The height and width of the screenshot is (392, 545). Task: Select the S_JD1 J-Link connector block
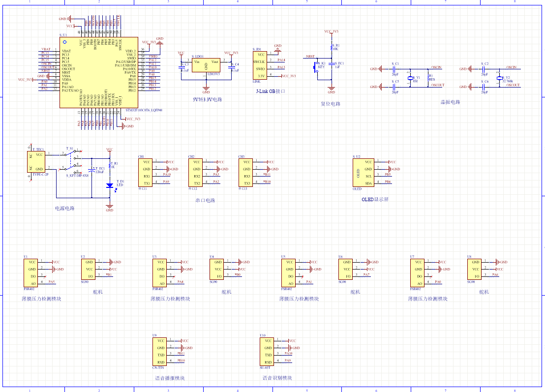point(259,65)
